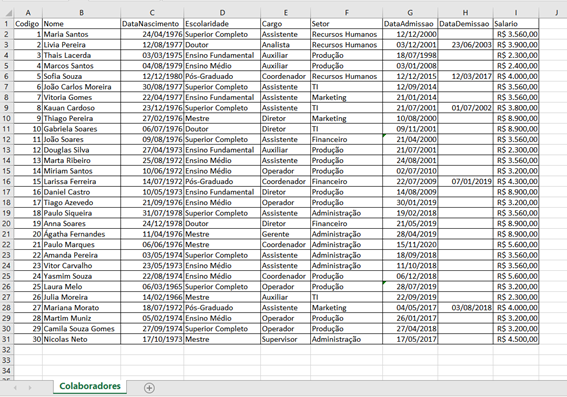The image size is (567, 397).
Task: Select row 16 header
Action: [7, 182]
